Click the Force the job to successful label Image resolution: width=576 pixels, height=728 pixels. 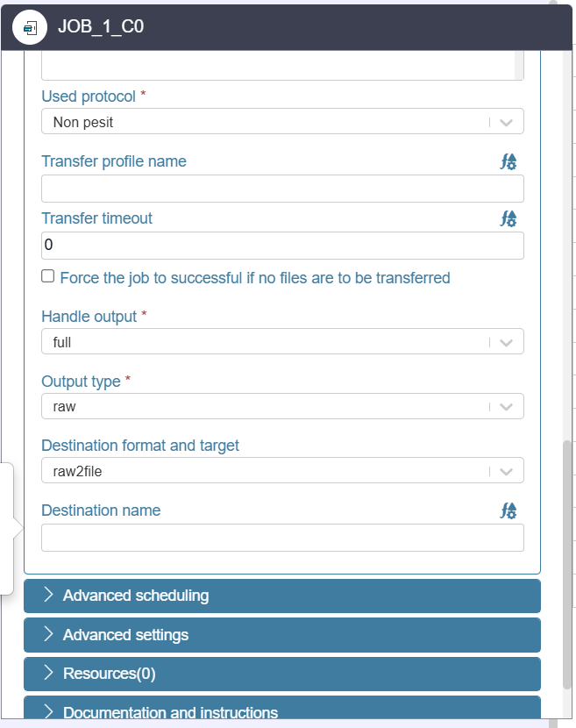(255, 278)
